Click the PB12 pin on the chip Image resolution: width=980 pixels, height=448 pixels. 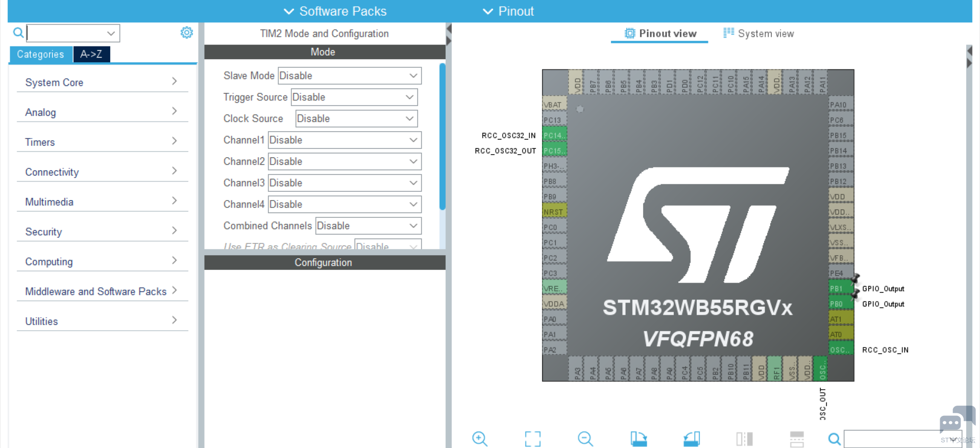coord(841,181)
